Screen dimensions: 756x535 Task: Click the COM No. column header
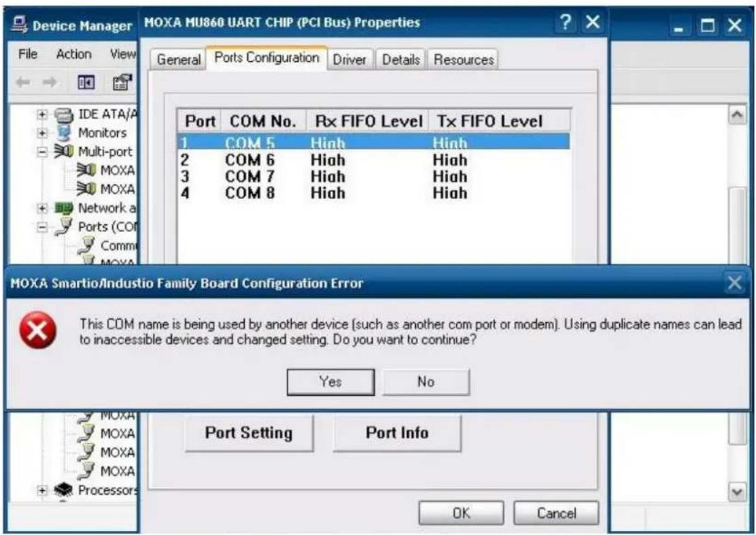click(263, 121)
